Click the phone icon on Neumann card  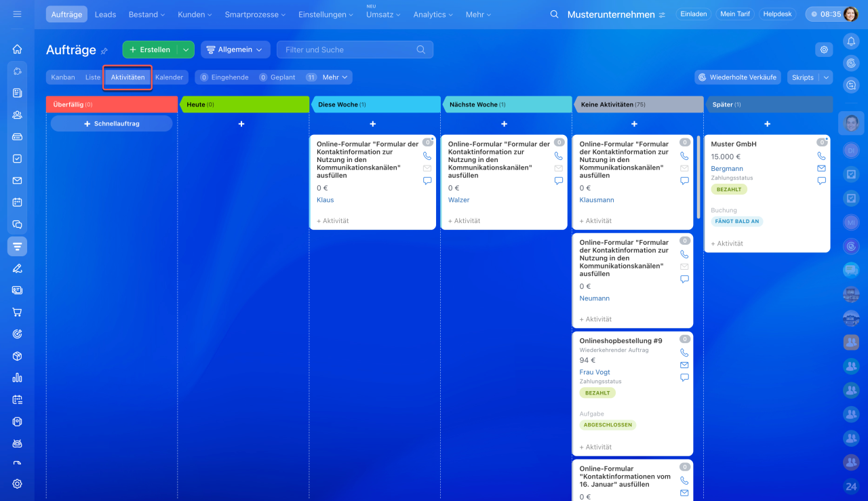click(x=684, y=254)
